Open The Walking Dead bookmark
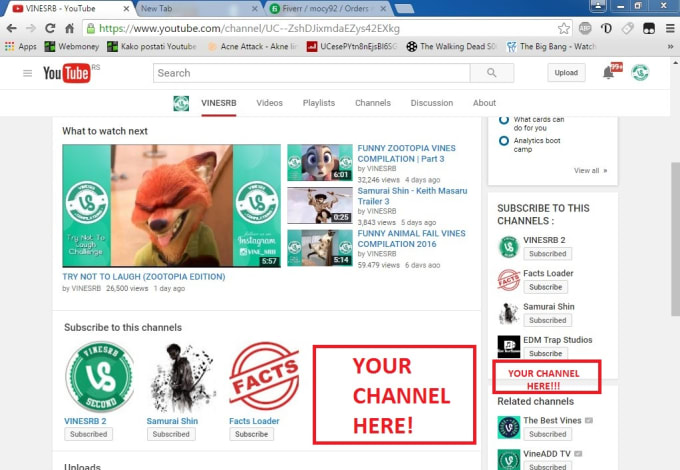The height and width of the screenshot is (470, 680). point(451,46)
